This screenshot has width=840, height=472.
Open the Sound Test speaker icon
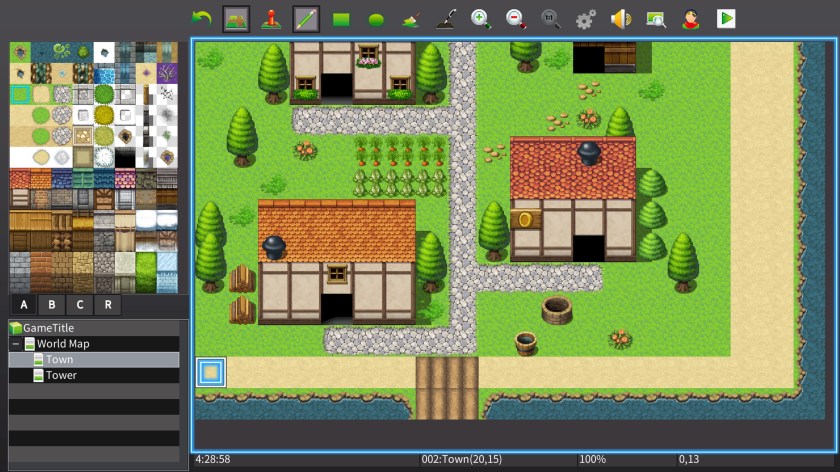tap(621, 18)
